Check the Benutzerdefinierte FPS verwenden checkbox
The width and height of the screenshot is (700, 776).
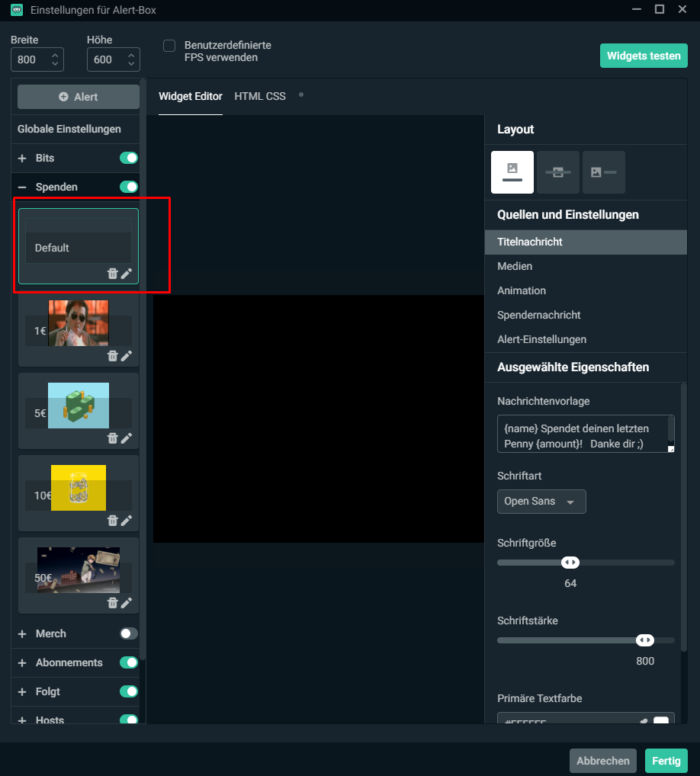tap(169, 46)
